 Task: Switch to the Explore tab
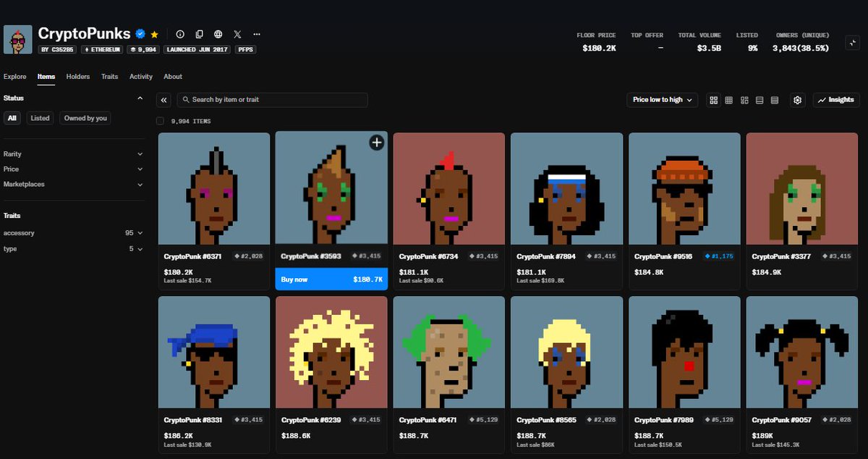(x=15, y=77)
